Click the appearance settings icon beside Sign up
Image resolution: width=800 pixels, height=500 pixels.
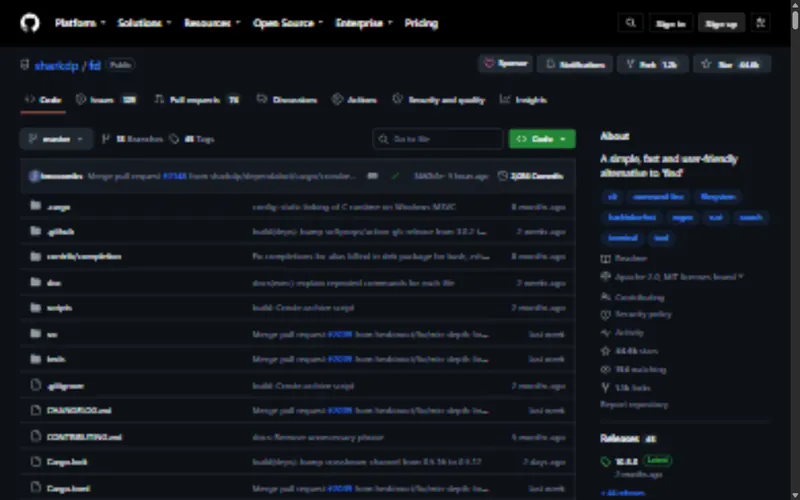click(761, 23)
